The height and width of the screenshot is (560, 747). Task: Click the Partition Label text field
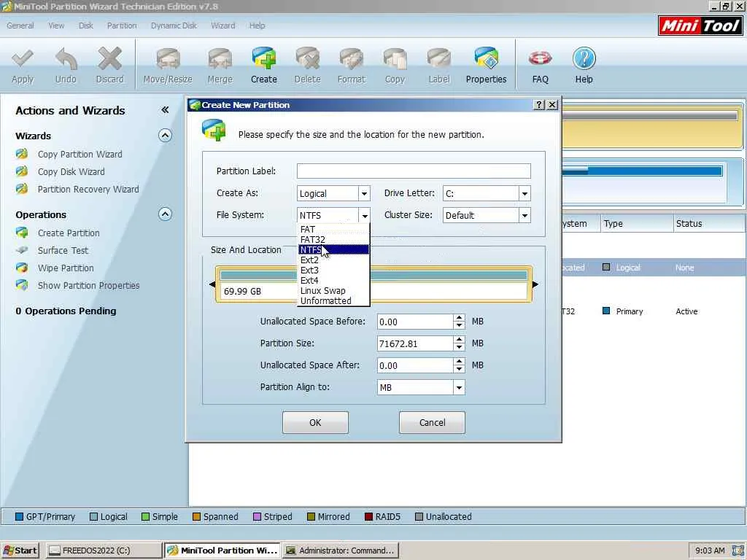click(414, 171)
